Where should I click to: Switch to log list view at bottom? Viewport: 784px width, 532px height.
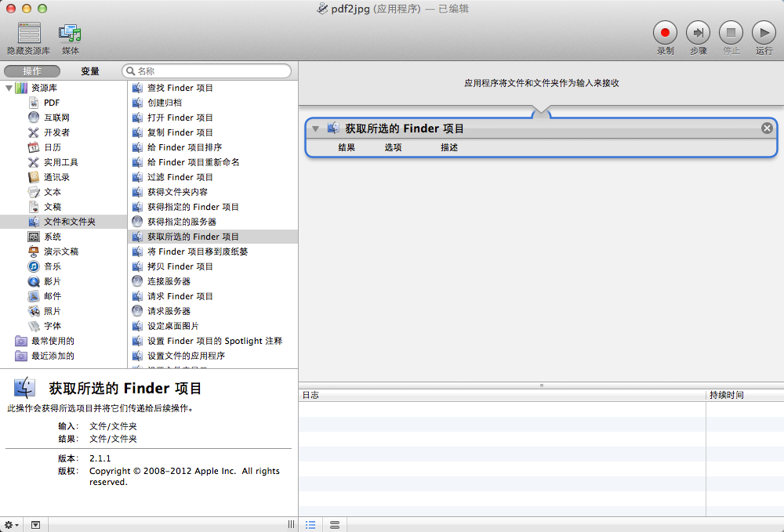tap(310, 524)
